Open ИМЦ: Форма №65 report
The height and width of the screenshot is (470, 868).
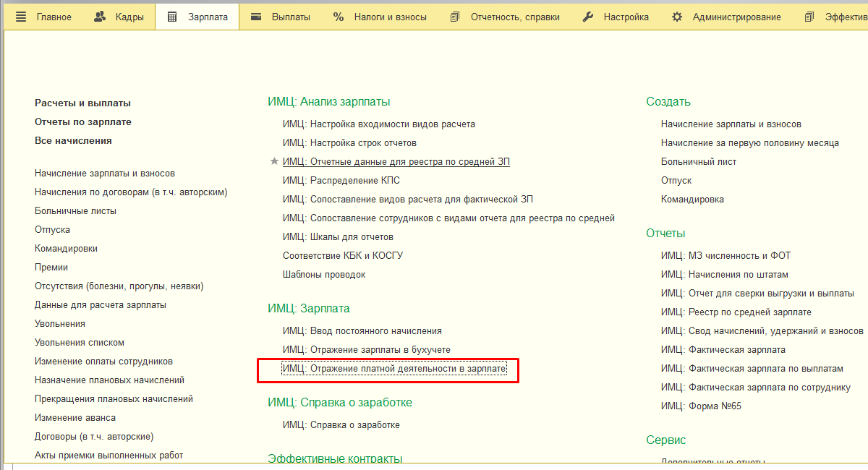coord(701,406)
